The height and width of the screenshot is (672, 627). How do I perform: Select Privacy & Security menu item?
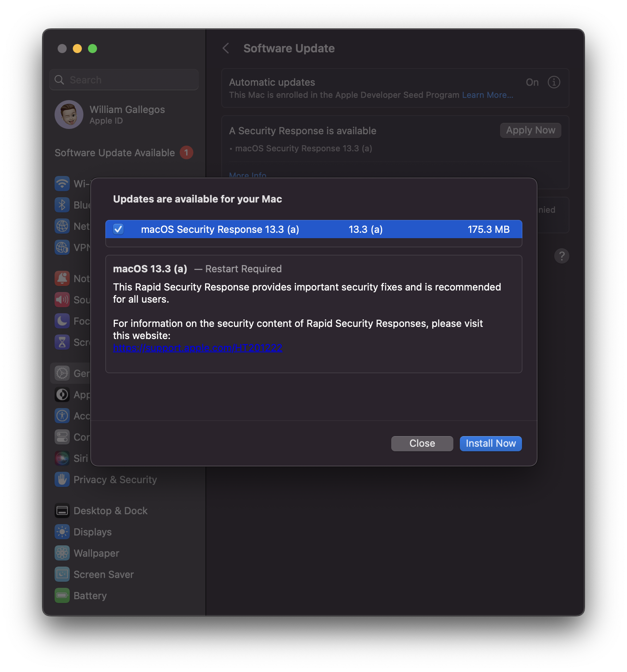pos(124,480)
